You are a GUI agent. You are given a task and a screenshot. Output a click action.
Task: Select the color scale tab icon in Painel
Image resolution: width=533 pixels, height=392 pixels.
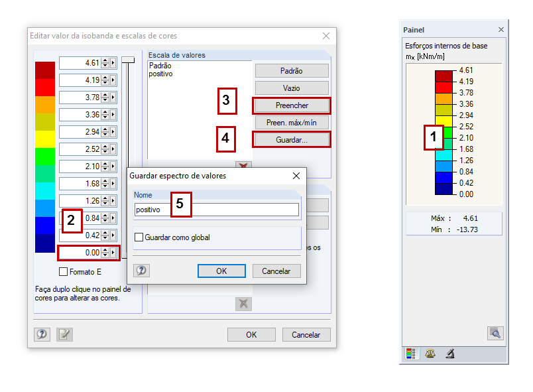click(410, 354)
